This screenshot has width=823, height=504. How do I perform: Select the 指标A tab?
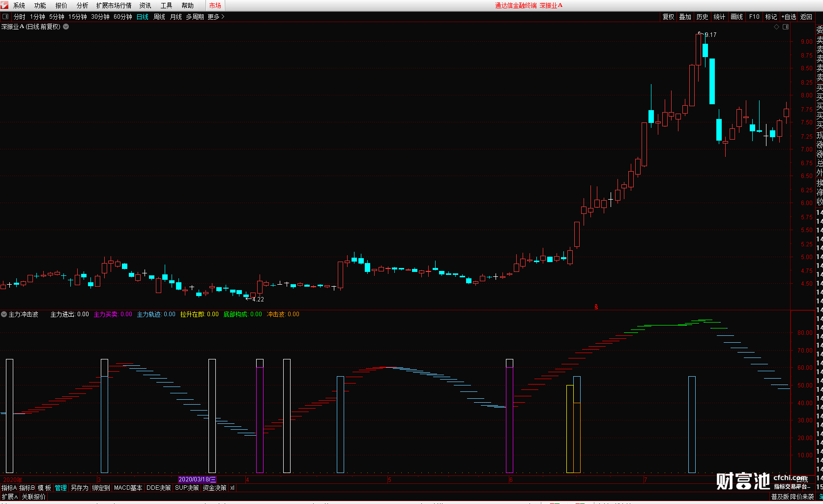pyautogui.click(x=9, y=488)
